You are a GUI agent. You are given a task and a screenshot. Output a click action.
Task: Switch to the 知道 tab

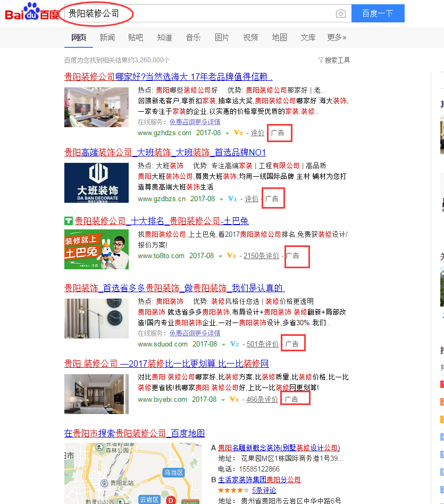click(x=164, y=38)
